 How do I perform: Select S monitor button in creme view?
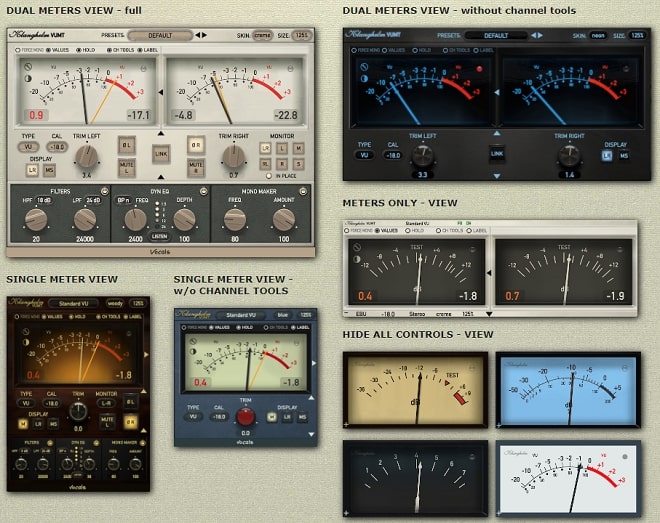[298, 164]
